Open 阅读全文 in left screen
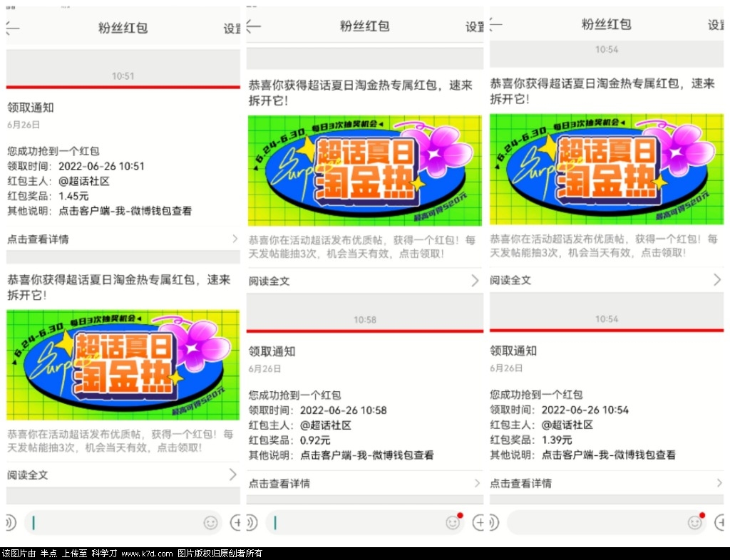 coord(123,475)
